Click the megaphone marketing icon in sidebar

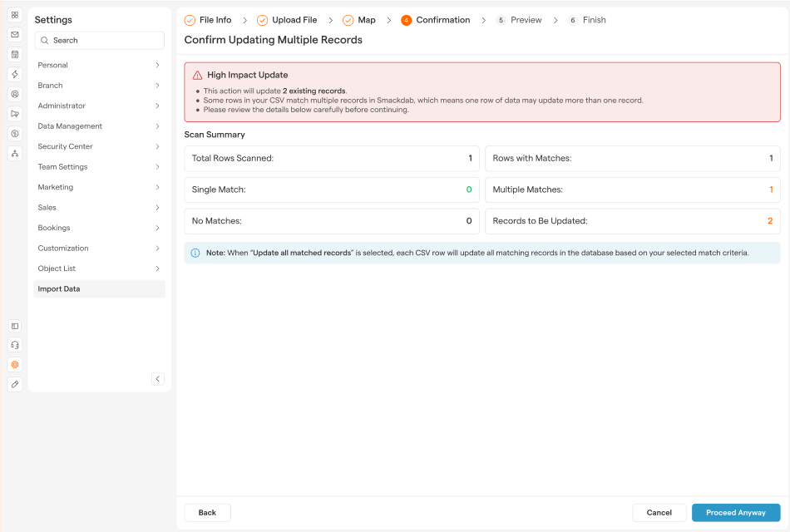pos(15,114)
